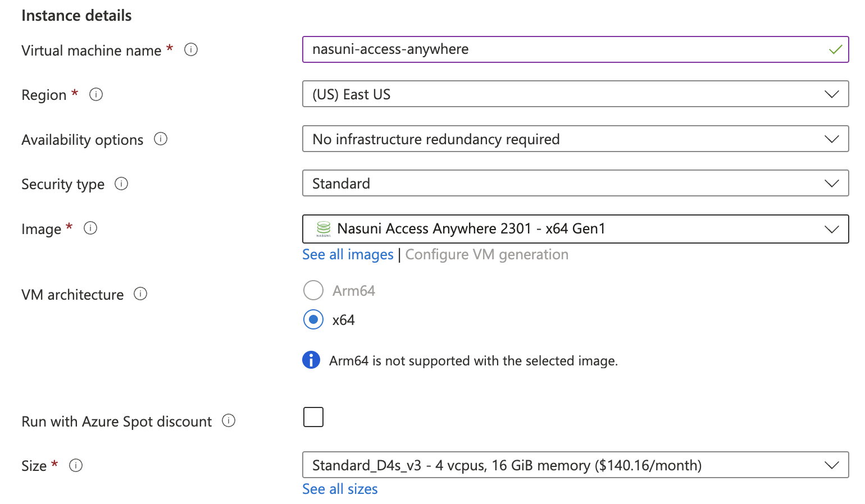
Task: Expand the Availability options dropdown
Action: [575, 139]
